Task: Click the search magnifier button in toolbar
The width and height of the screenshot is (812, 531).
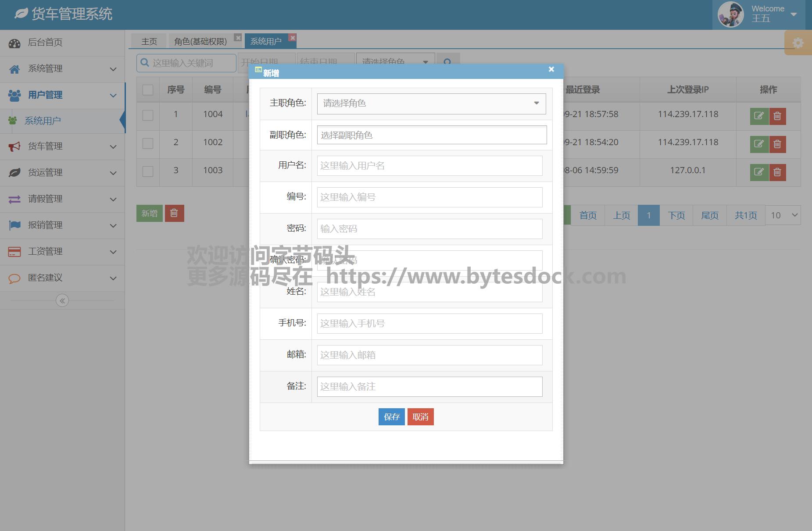Action: click(x=447, y=62)
